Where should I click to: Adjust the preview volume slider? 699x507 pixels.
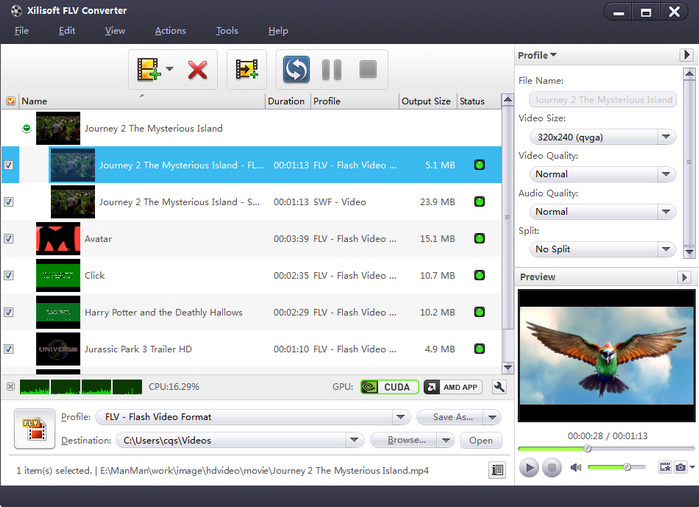pos(626,467)
